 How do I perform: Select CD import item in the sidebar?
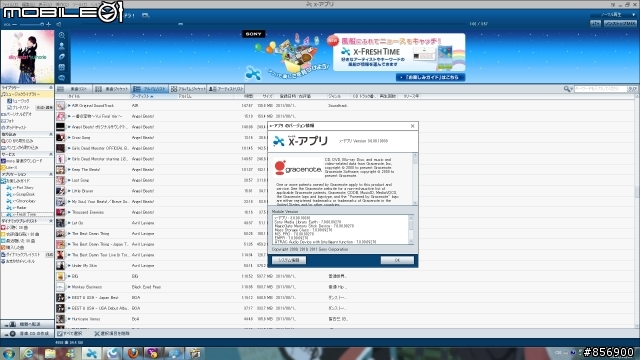(x=19, y=141)
